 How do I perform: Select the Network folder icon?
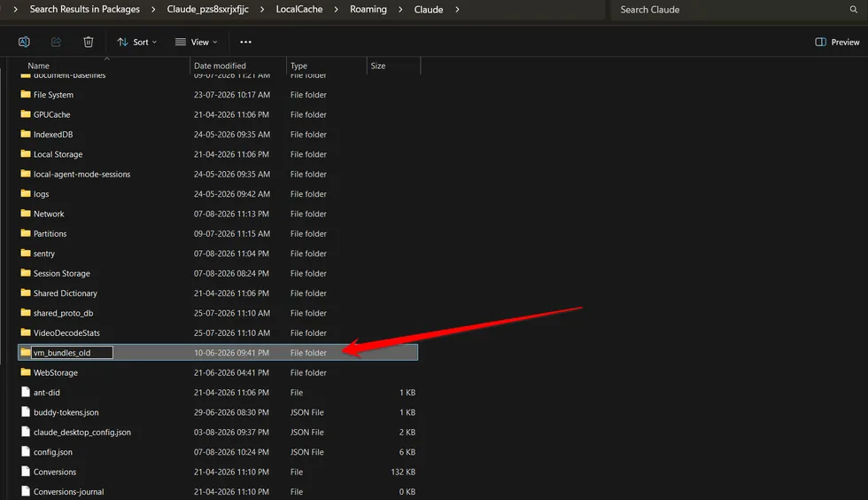pyautogui.click(x=26, y=214)
